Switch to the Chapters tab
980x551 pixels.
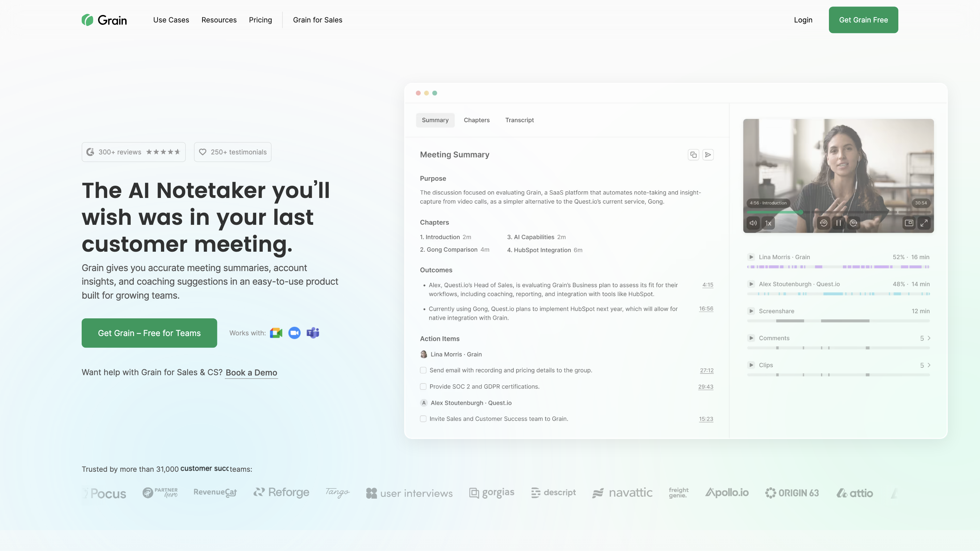point(476,120)
